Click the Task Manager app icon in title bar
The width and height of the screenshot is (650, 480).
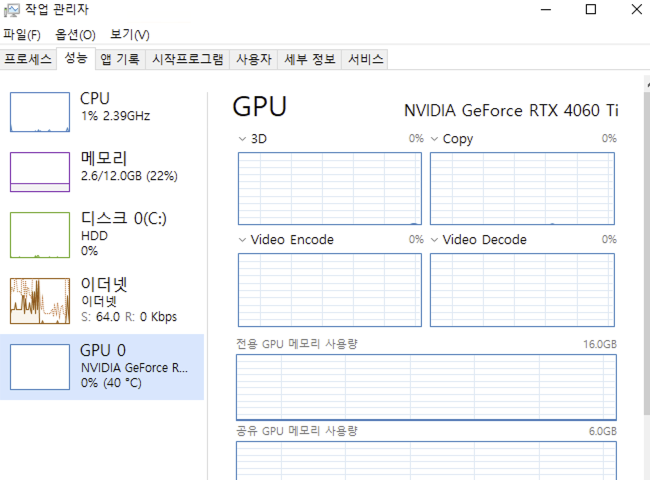pyautogui.click(x=11, y=10)
